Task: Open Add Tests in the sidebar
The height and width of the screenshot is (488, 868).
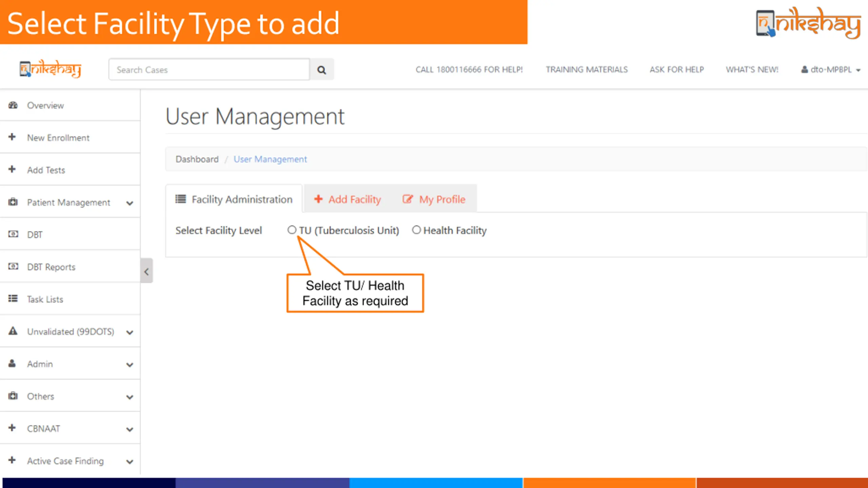Action: click(x=70, y=169)
